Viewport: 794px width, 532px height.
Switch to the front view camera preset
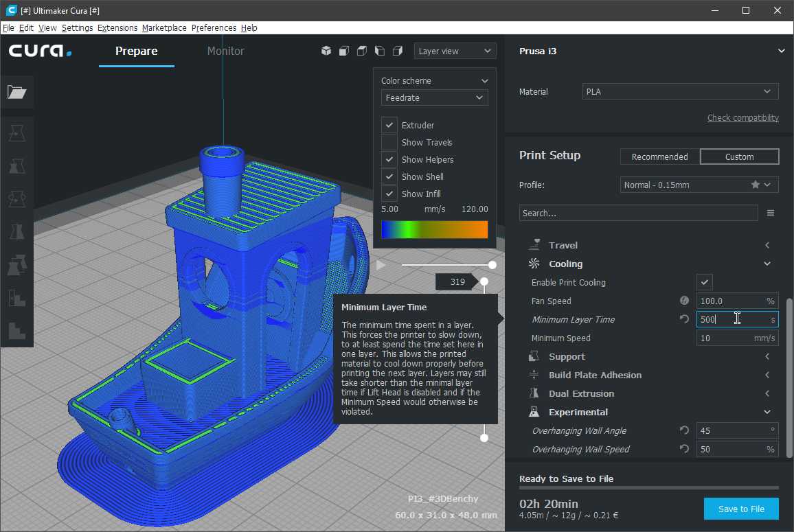343,50
